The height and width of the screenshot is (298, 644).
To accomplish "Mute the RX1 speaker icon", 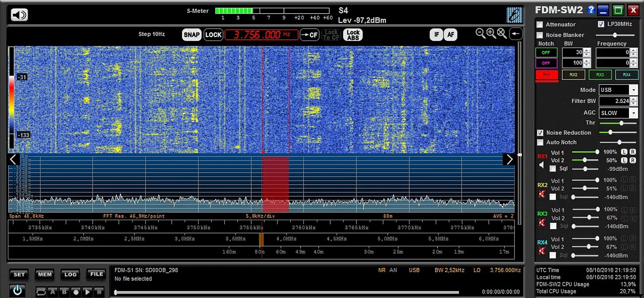I will coord(542,166).
